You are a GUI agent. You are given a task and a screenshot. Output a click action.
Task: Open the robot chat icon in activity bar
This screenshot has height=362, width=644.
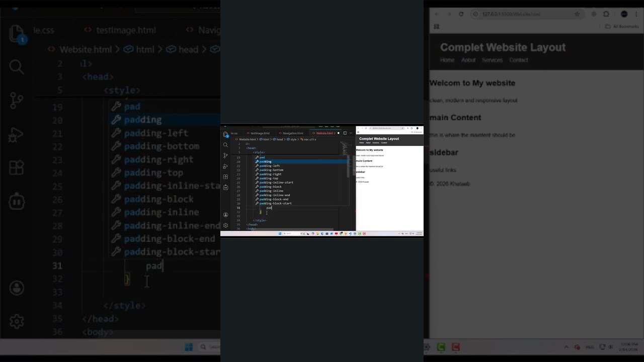coord(225,188)
